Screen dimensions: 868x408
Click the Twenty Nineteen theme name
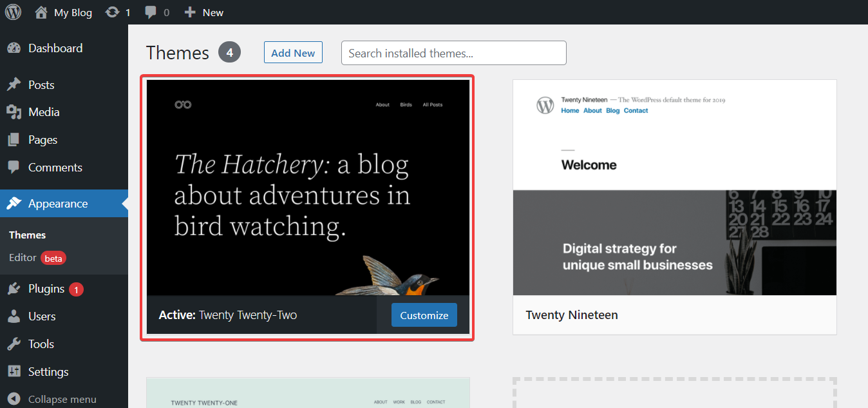click(x=572, y=315)
